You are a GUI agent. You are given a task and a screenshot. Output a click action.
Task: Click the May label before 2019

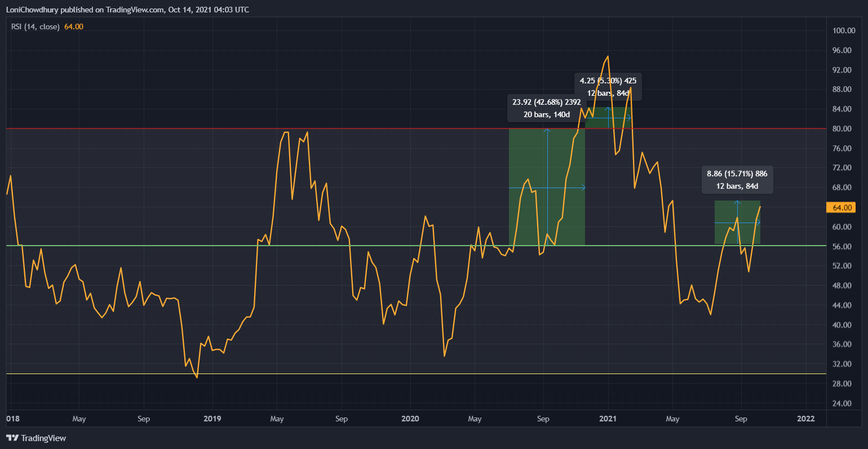coord(79,419)
